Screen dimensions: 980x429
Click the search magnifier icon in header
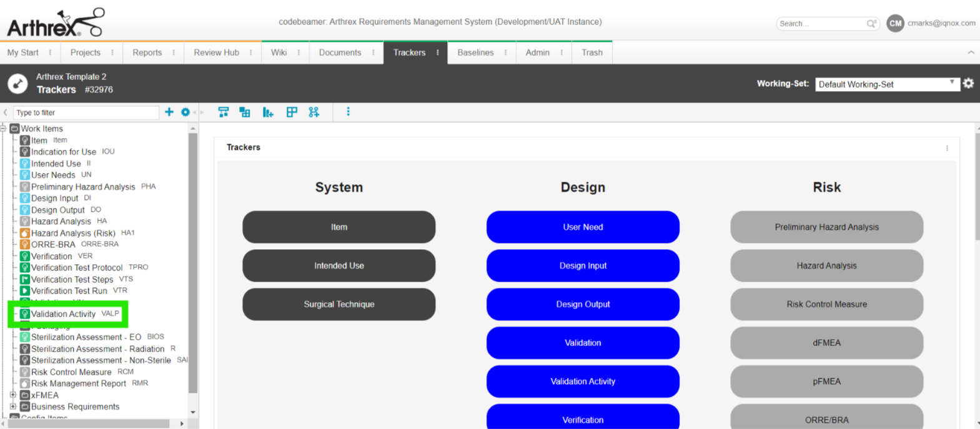pos(871,24)
